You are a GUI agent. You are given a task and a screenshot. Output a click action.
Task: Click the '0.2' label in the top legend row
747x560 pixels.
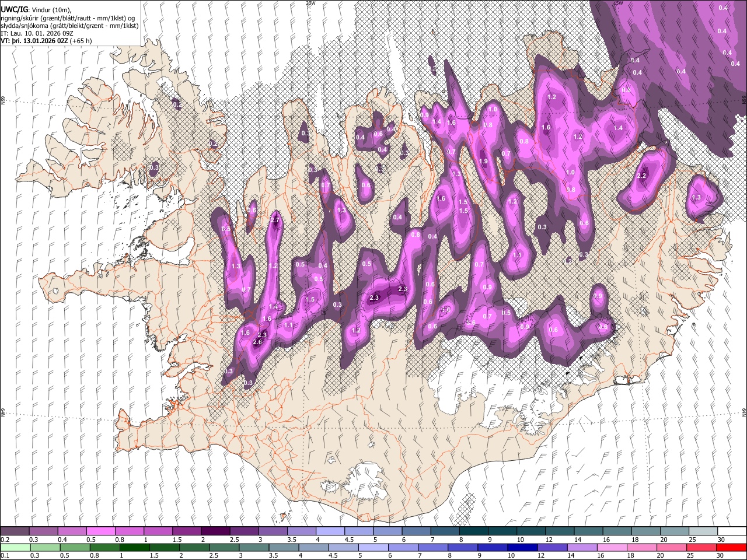point(5,540)
